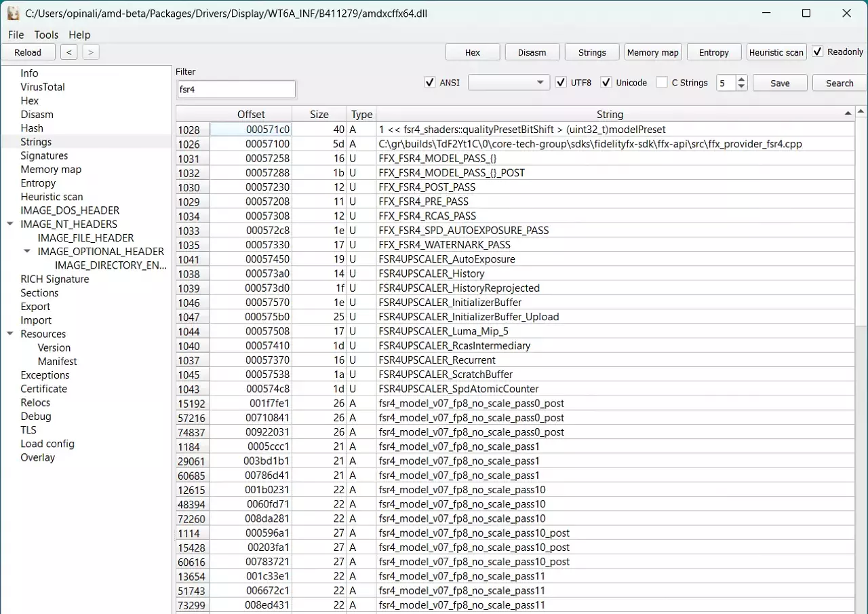
Task: Select Hash in the sidebar tree
Action: (32, 128)
